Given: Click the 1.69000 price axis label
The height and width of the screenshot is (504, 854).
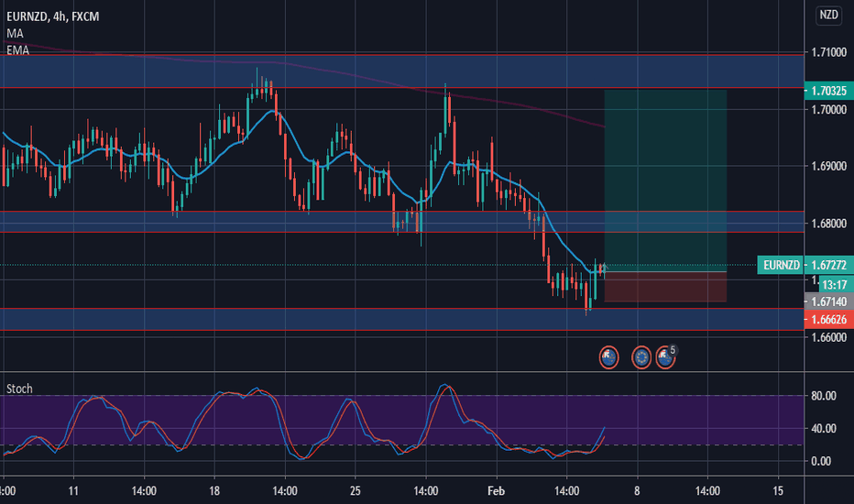Looking at the screenshot, I should (x=829, y=166).
